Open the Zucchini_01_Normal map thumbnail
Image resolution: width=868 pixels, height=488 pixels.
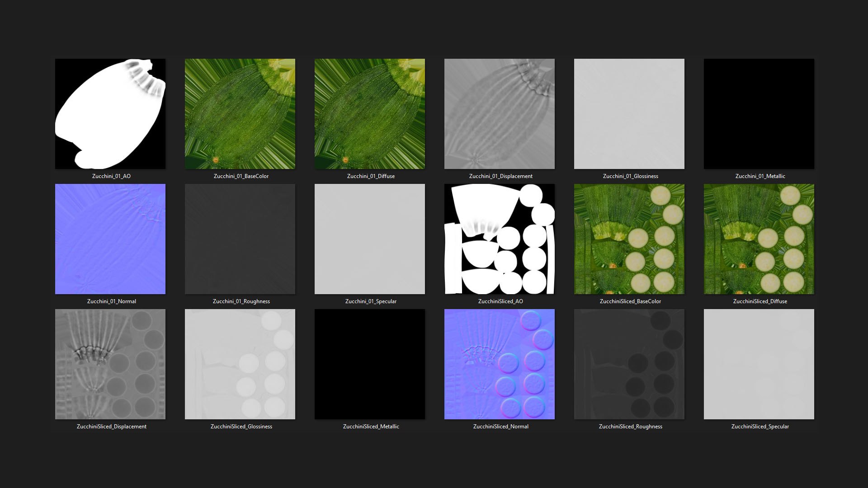pos(110,239)
